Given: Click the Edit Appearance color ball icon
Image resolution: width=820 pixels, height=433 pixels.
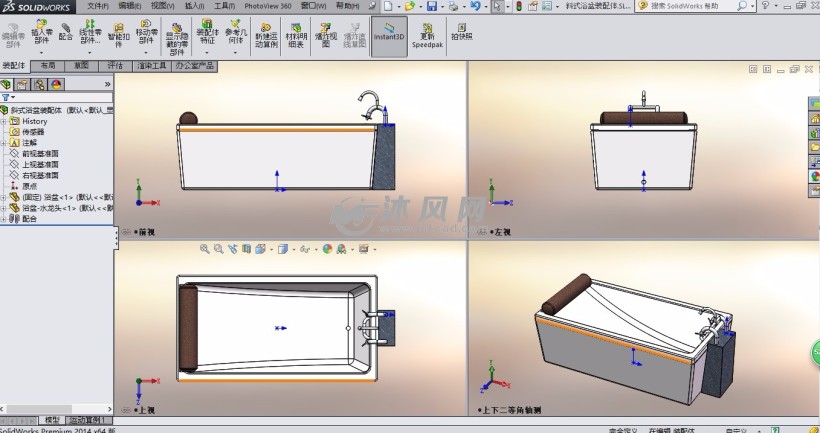Looking at the screenshot, I should coord(327,249).
